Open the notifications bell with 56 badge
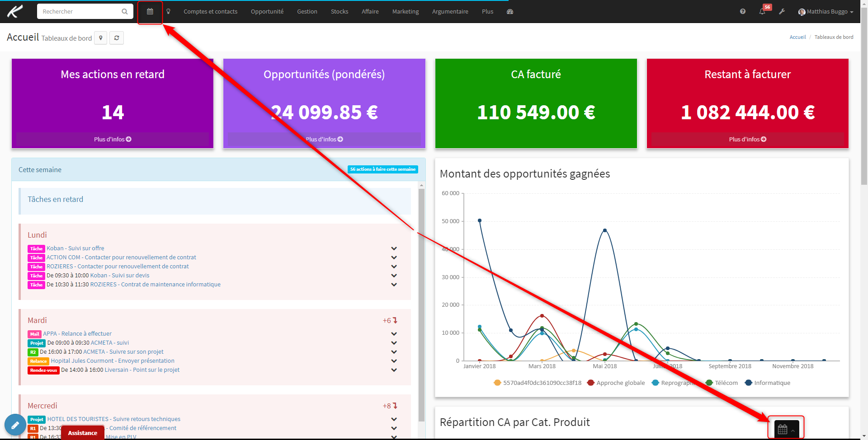Viewport: 868px width, 440px height. click(x=763, y=11)
